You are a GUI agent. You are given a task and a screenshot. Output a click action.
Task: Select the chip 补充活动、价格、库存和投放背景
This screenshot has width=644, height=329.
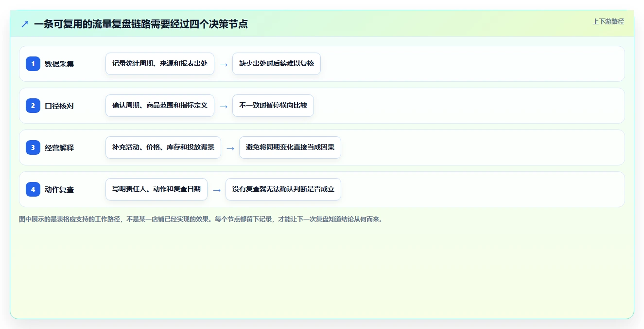(163, 147)
